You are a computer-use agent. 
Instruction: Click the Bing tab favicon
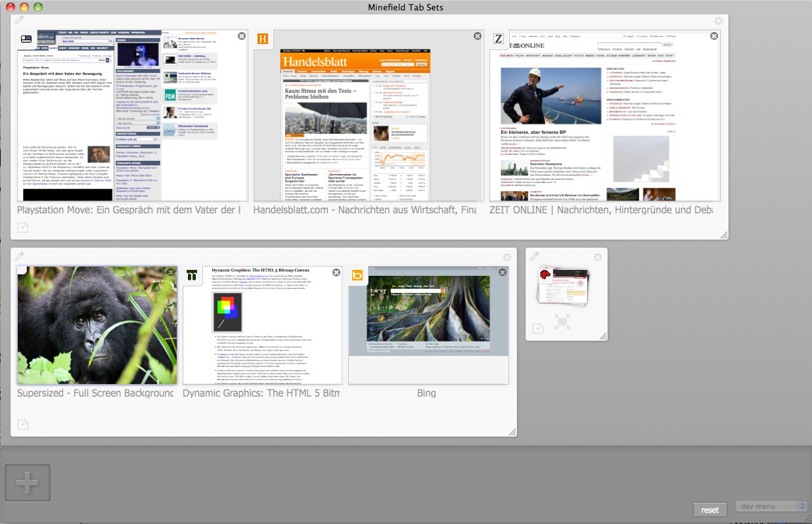tap(358, 275)
